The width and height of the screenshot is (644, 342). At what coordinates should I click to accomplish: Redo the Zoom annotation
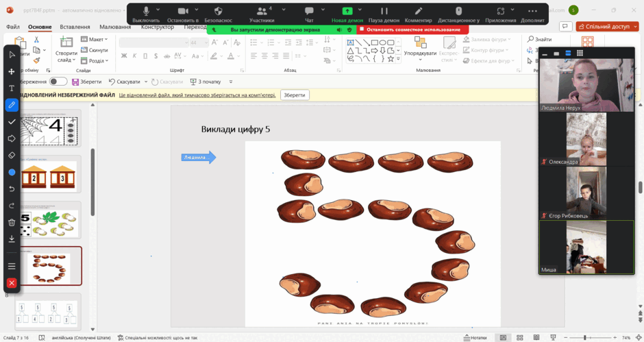click(12, 206)
